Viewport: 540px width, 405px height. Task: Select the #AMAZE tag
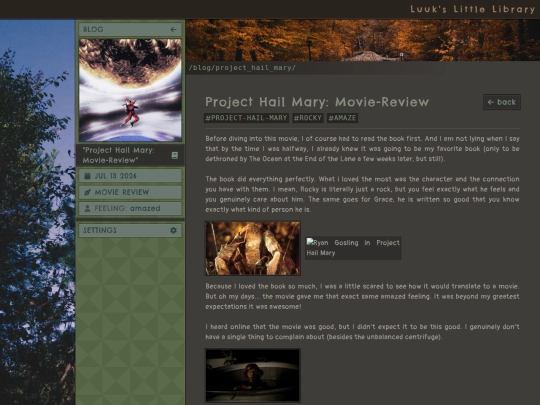pos(342,118)
